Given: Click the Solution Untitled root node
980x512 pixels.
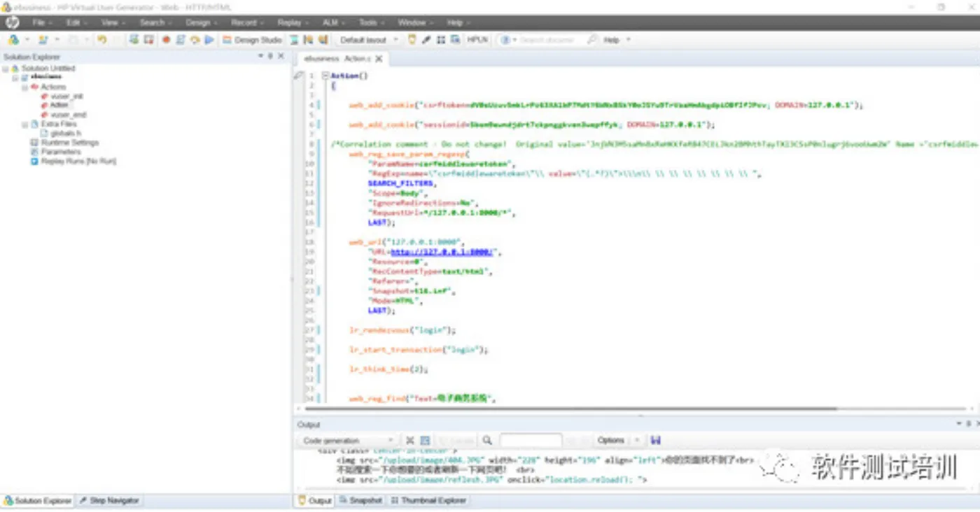Looking at the screenshot, I should [x=48, y=69].
